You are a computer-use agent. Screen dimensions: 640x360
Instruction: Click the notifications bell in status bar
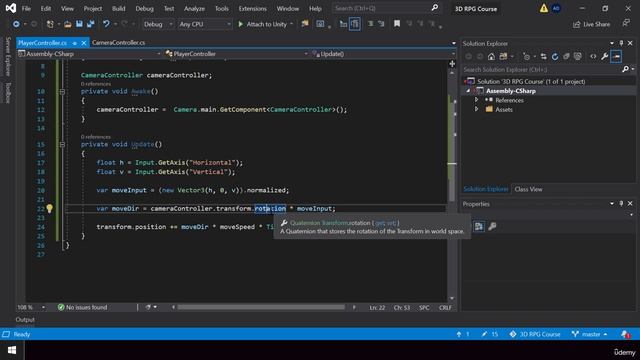tap(625, 334)
